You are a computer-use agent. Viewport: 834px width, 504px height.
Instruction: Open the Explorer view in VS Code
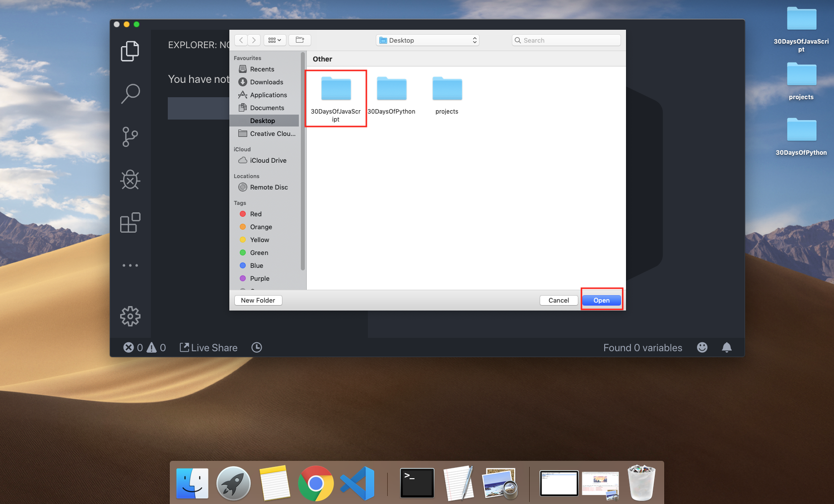[130, 51]
